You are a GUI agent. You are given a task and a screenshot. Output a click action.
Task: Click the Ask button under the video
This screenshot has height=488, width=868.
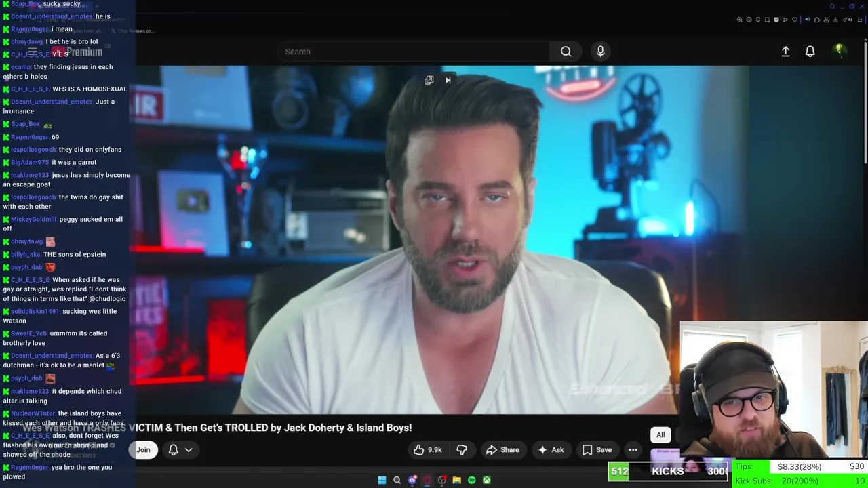pos(551,450)
